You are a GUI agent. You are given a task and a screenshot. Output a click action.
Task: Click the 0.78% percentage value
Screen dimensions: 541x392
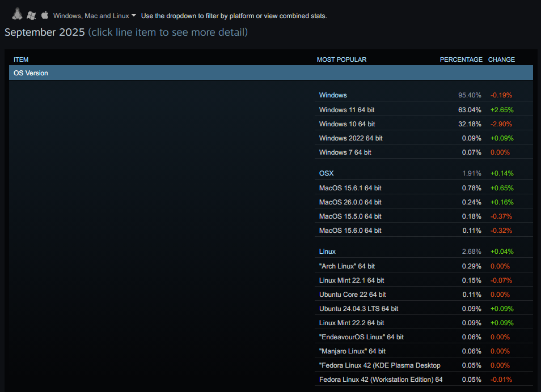pos(472,188)
